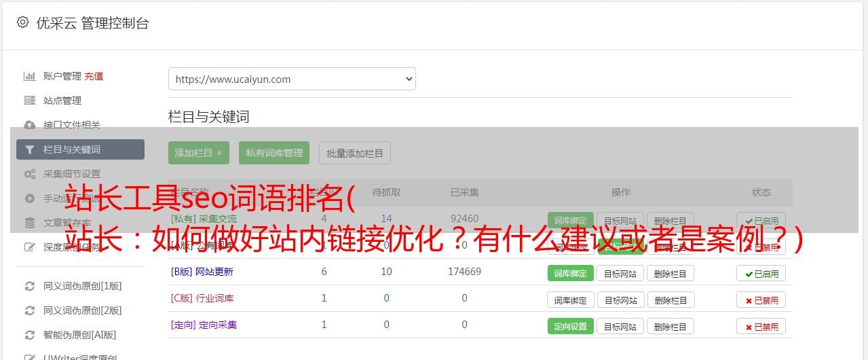The height and width of the screenshot is (360, 868).
Task: Click 目标网站 in the 采集交流 row
Action: coord(620,220)
